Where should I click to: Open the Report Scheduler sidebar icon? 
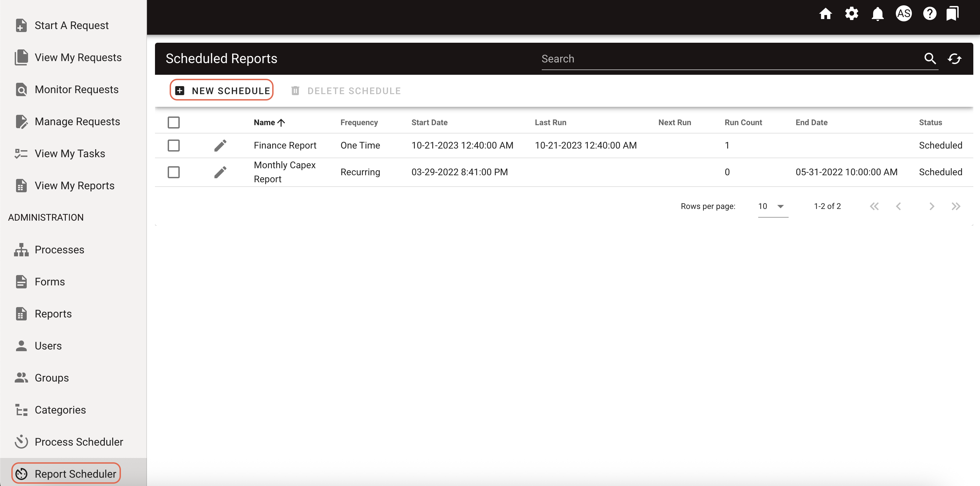click(x=22, y=473)
